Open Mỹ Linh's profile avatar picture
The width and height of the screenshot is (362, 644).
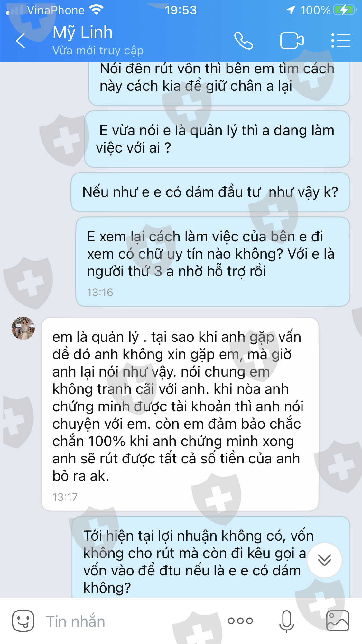(x=23, y=328)
